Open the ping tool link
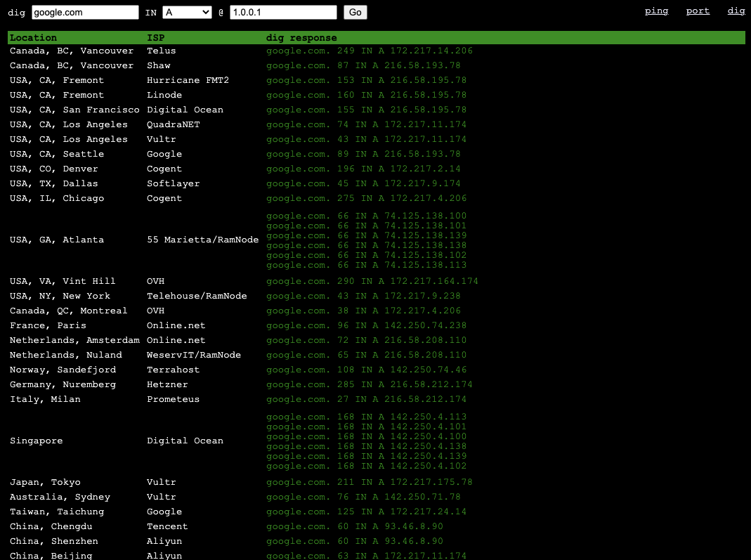 [656, 11]
